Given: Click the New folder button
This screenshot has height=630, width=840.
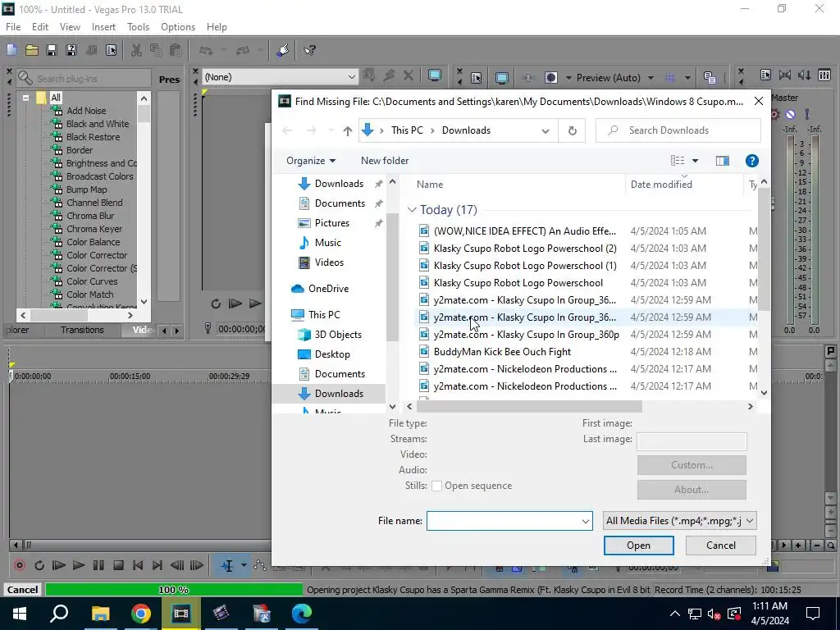Looking at the screenshot, I should tap(385, 161).
